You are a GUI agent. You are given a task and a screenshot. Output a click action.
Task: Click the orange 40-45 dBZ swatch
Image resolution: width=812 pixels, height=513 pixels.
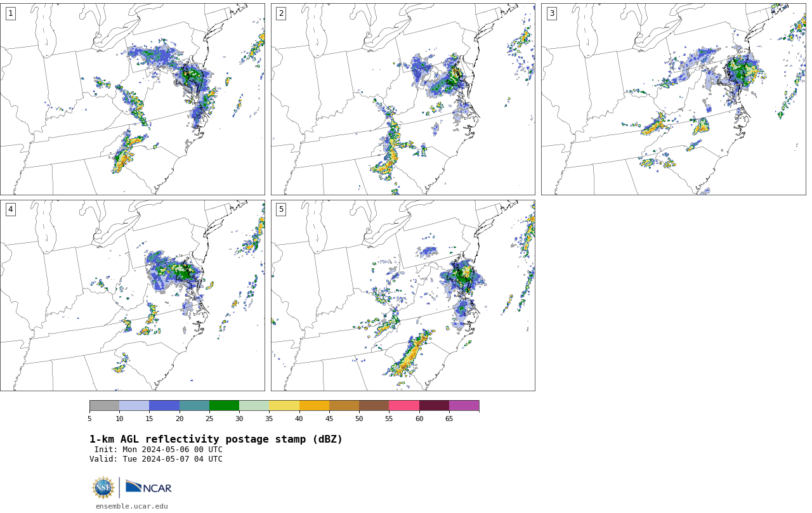coord(314,406)
